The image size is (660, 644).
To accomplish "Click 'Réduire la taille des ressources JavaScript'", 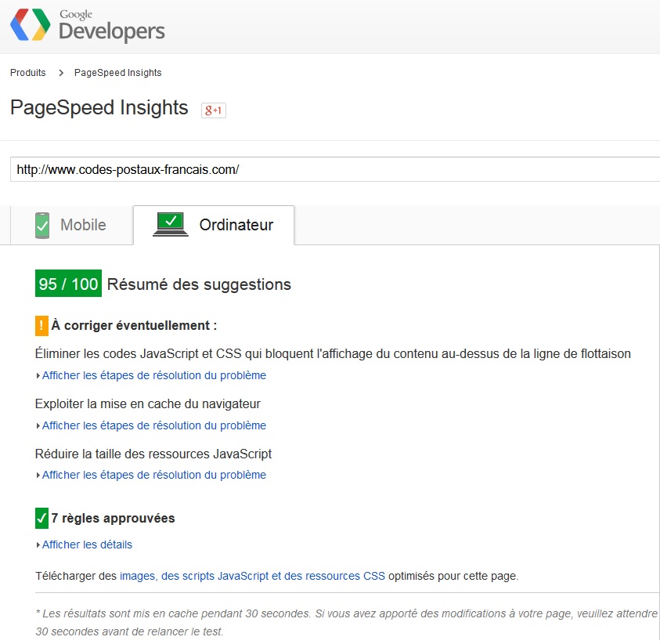I will (153, 454).
